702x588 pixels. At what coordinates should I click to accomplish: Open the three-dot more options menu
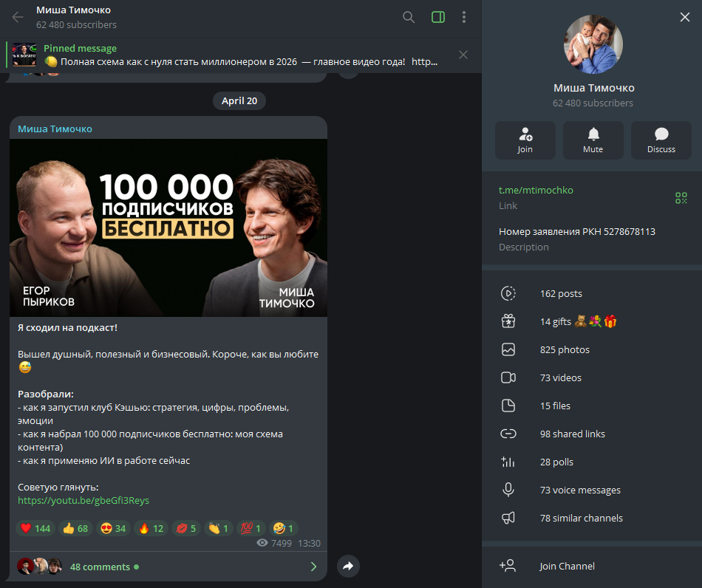pyautogui.click(x=463, y=17)
